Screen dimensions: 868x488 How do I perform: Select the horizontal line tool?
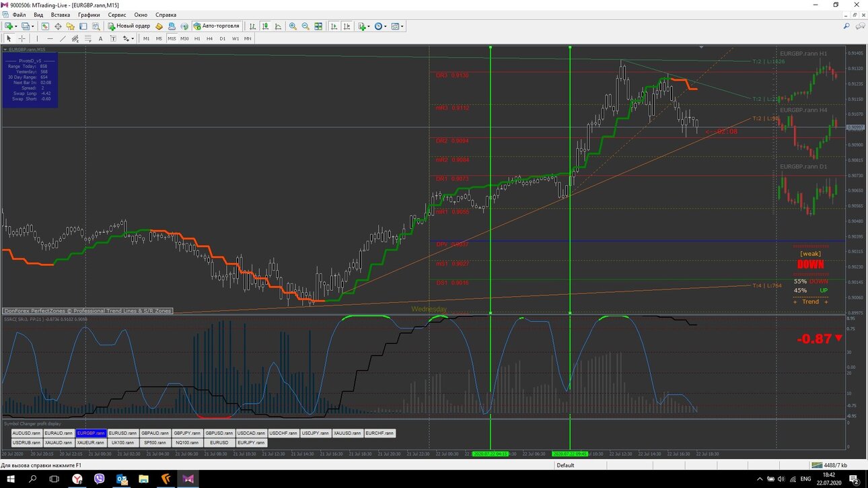(x=50, y=38)
